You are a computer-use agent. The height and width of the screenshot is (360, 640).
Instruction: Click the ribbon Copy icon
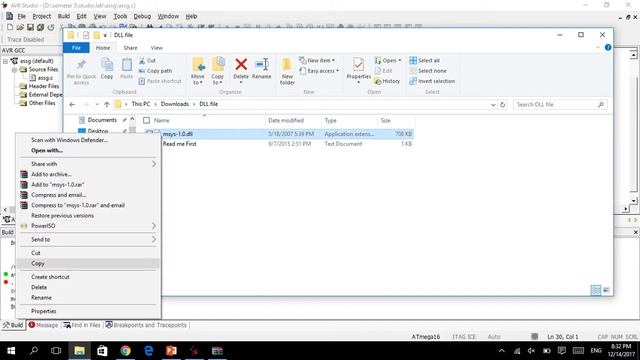[x=107, y=64]
